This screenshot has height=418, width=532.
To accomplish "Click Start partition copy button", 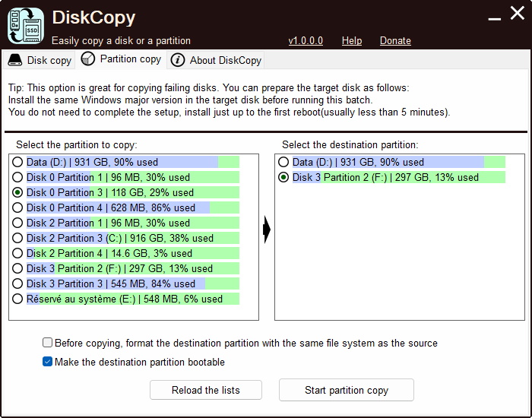I will tap(347, 390).
